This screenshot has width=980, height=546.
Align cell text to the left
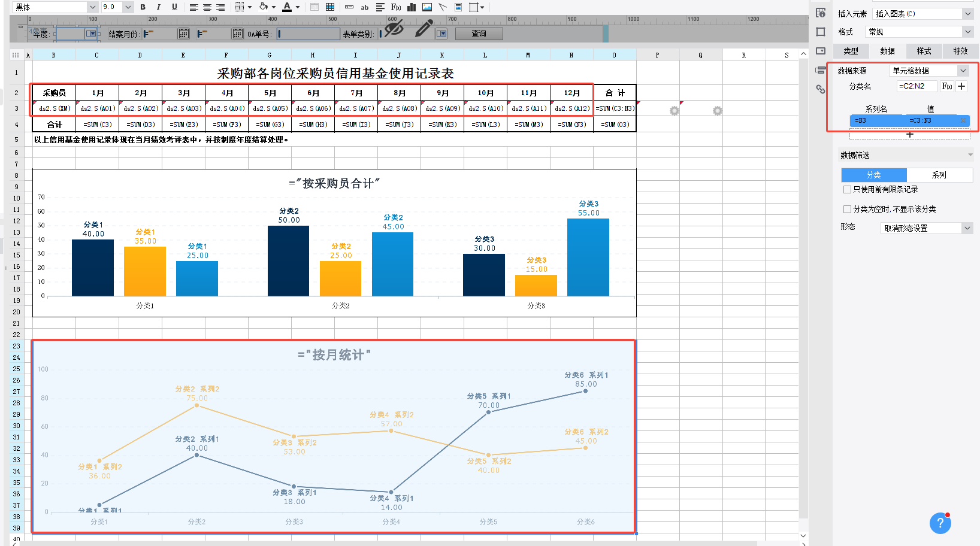tap(194, 7)
